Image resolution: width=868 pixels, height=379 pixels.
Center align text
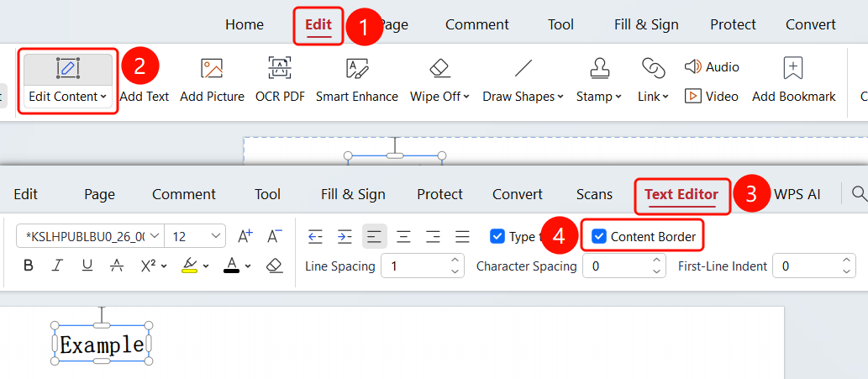404,237
